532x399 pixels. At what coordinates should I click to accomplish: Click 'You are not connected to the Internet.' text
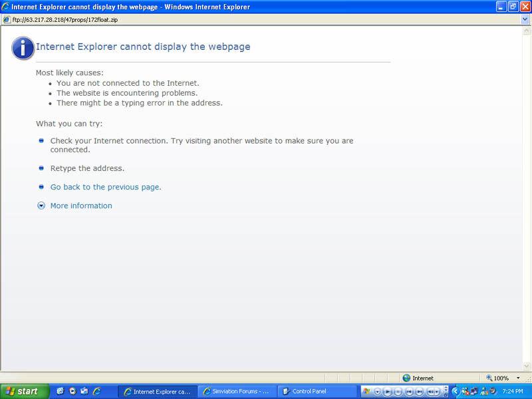pos(128,83)
